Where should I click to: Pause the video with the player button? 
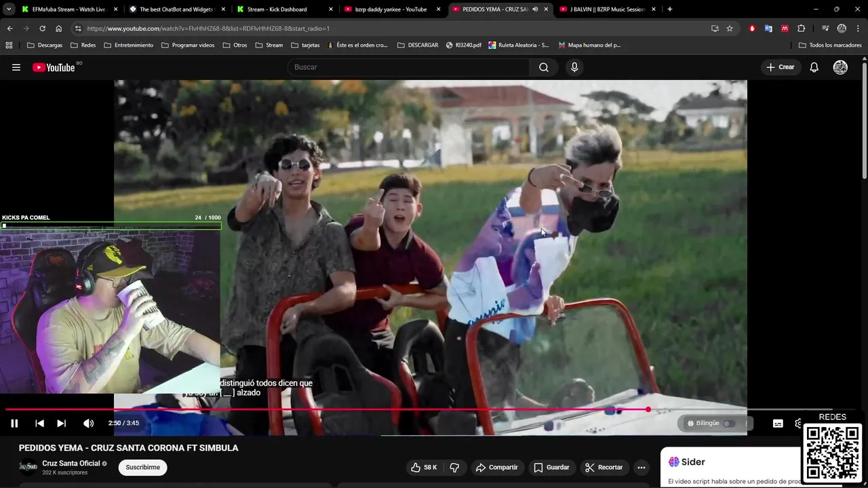pos(14,423)
